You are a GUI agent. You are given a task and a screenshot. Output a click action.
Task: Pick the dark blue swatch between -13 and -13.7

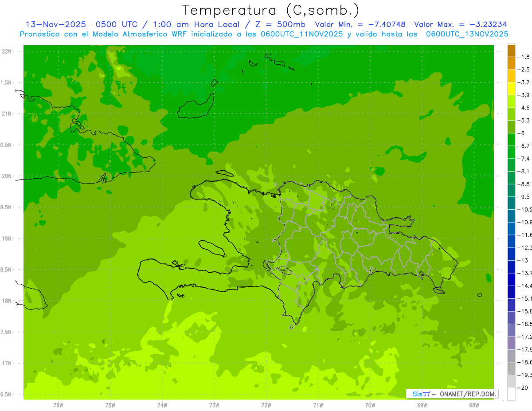click(x=511, y=266)
